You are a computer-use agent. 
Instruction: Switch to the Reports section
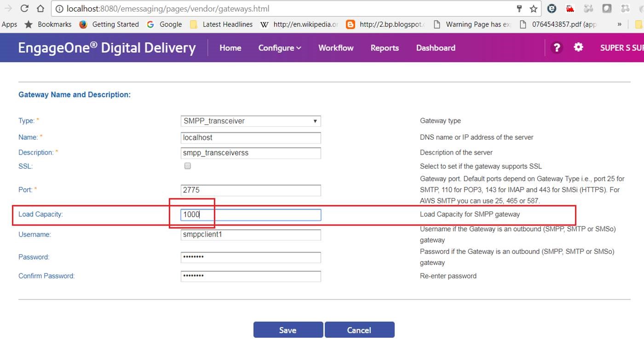[385, 47]
